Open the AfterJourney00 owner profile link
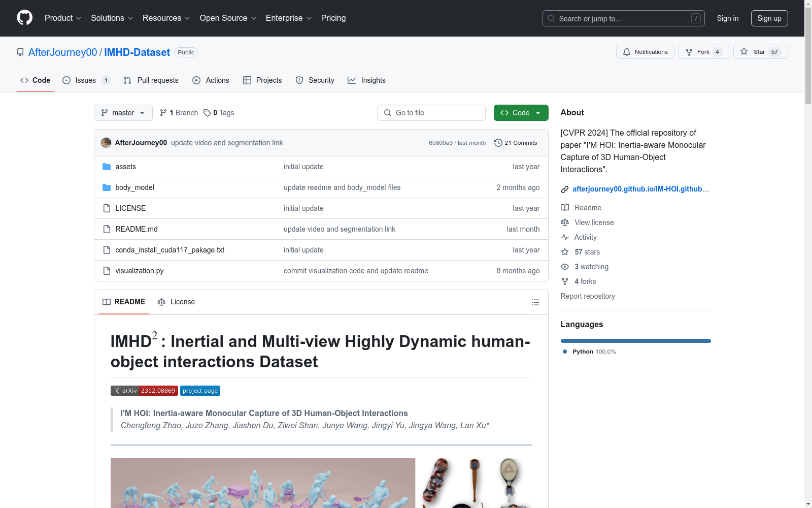The height and width of the screenshot is (508, 812). [62, 52]
